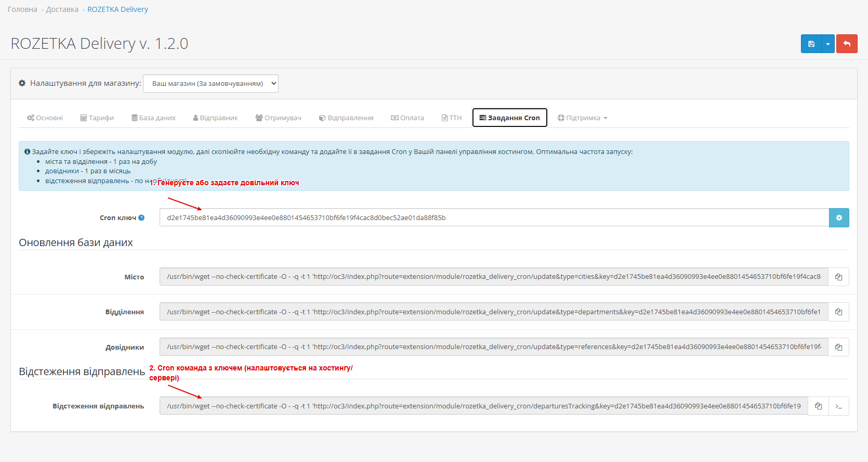Viewport: 868px width, 462px height.
Task: Switch to the Основні tab
Action: tap(45, 118)
